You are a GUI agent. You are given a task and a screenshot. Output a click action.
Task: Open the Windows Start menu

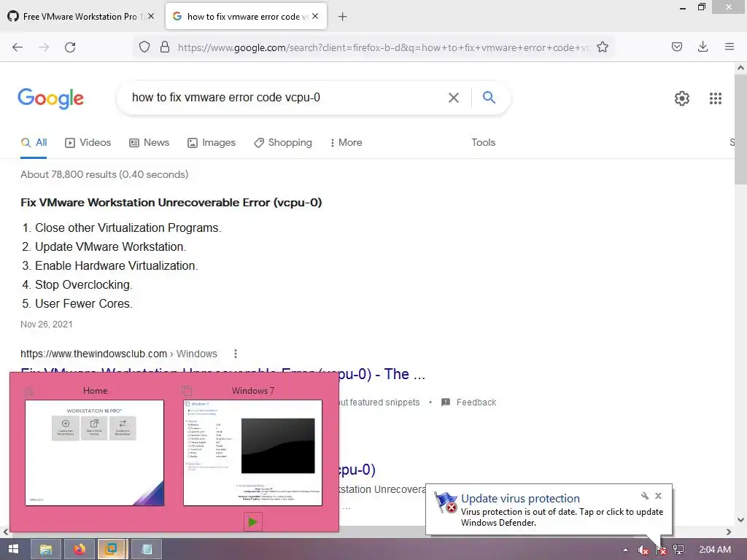(13, 549)
